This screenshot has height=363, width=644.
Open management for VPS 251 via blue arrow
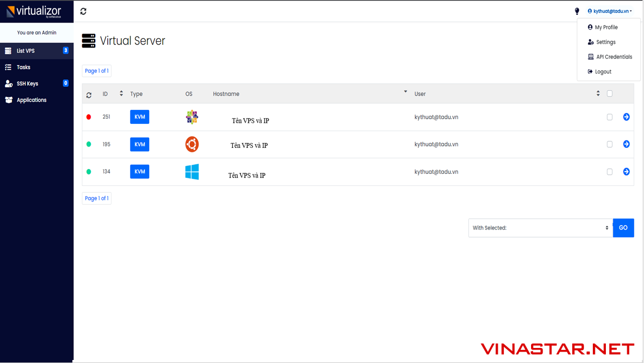click(626, 116)
